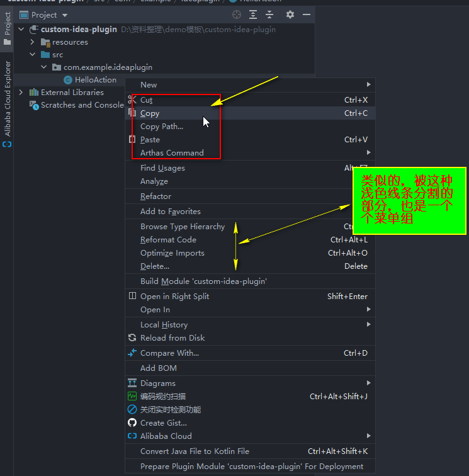Open Arthas Command submenu

tap(251, 153)
